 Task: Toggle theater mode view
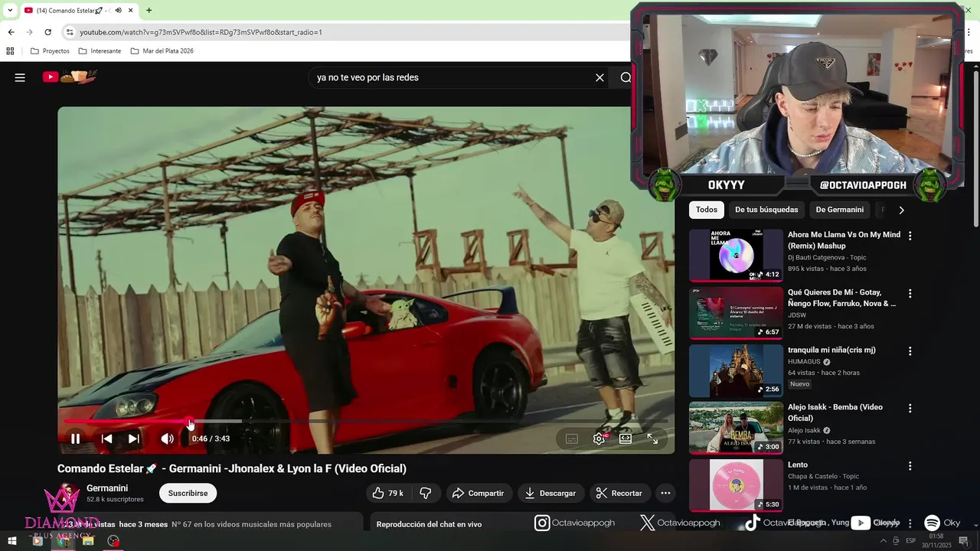click(x=626, y=439)
